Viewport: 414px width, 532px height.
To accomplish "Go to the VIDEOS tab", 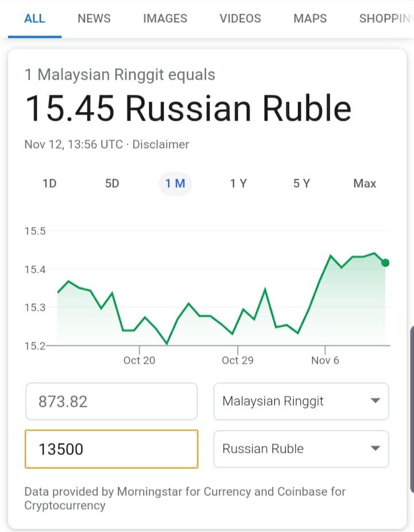I will tap(240, 18).
